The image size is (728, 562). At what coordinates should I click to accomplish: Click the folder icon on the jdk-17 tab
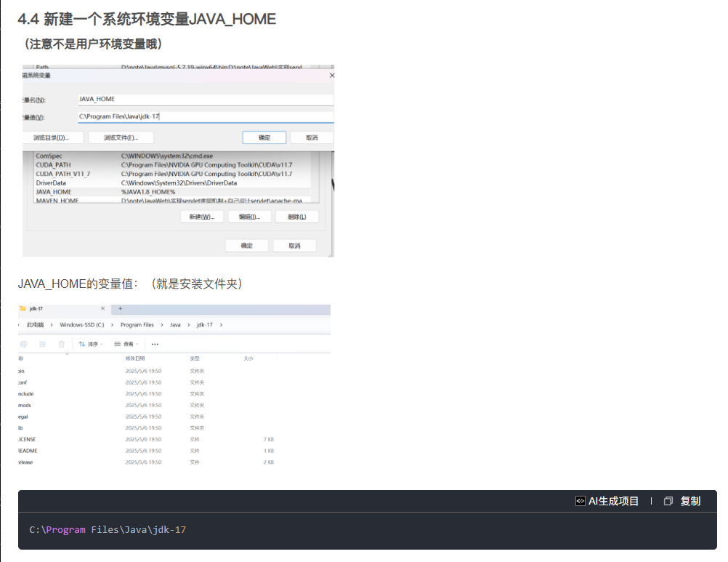pos(23,308)
